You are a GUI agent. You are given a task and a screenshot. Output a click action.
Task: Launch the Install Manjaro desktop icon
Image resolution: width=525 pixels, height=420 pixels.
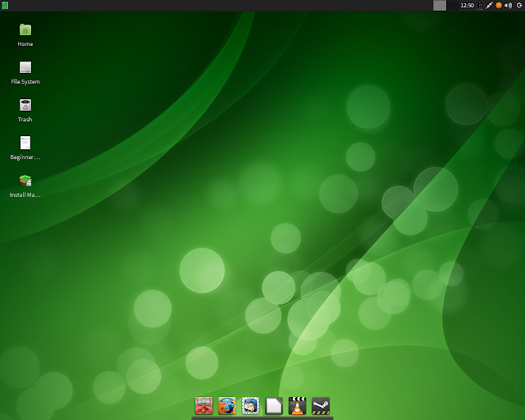[x=25, y=180]
